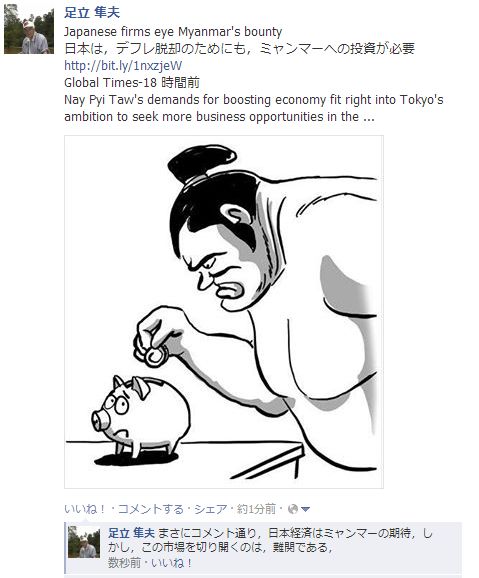Click the commenter name 足立 隼夫 in the comment
The height and width of the screenshot is (578, 479).
(x=131, y=533)
